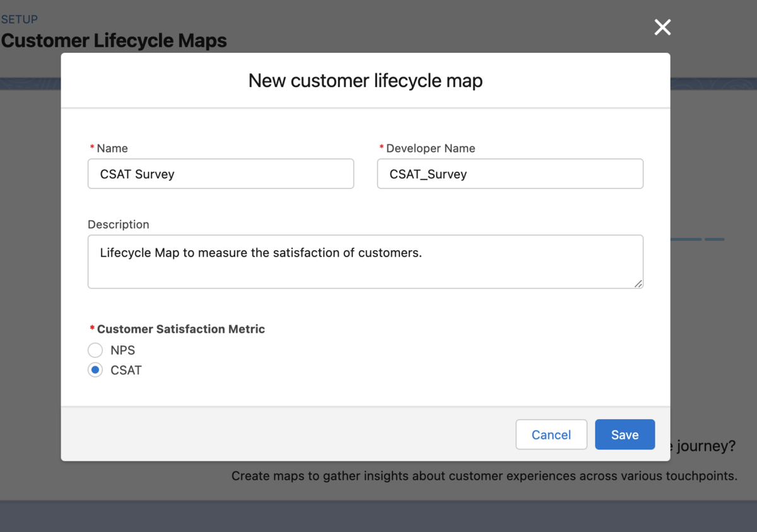This screenshot has height=532, width=757.
Task: Select the CSAT satisfaction metric
Action: pyautogui.click(x=95, y=370)
